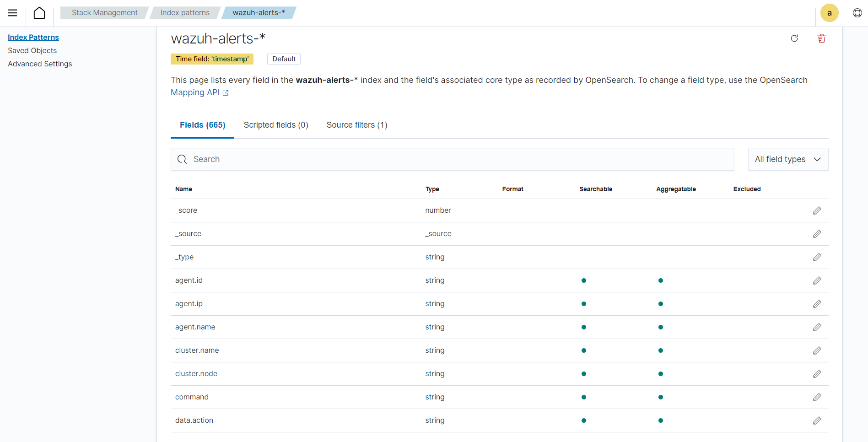The width and height of the screenshot is (868, 442).
Task: Edit the agent.ip field
Action: click(817, 304)
